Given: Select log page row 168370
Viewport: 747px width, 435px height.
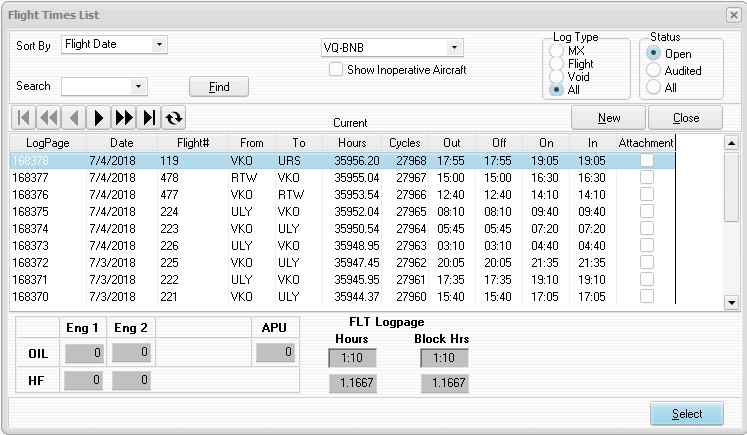Looking at the screenshot, I should (343, 296).
